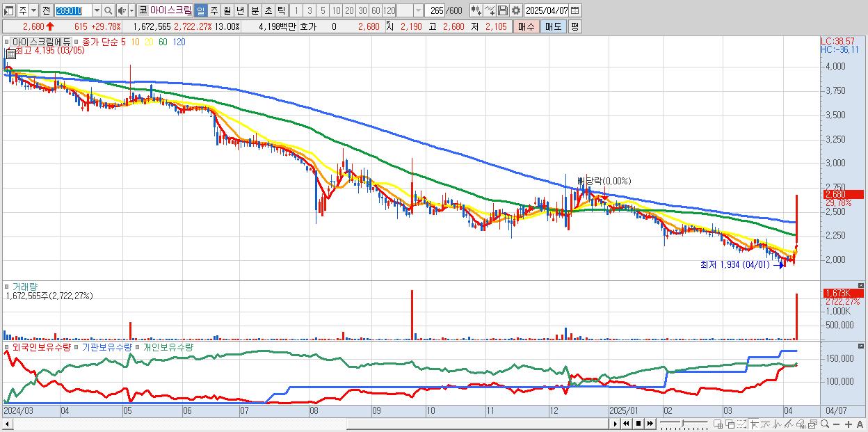Image resolution: width=868 pixels, height=432 pixels.
Task: Click the moving average 10 label
Action: (x=135, y=42)
